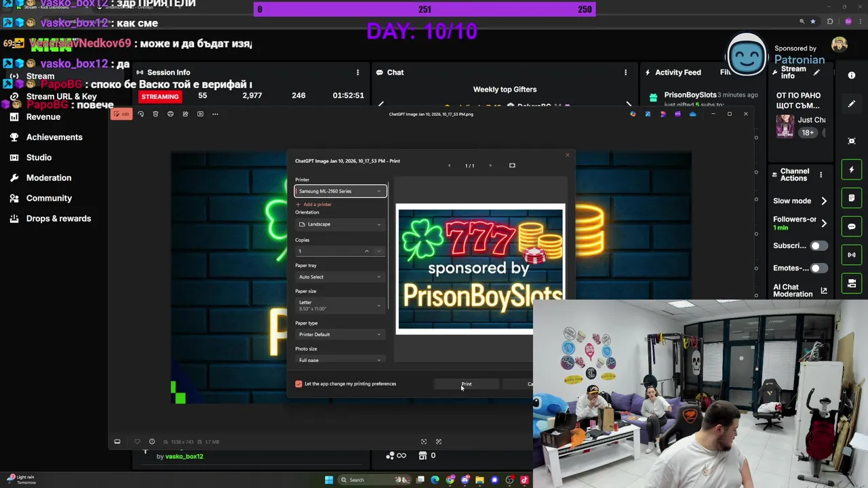Start slideshow icon in Photos toolbar
Screen dimensions: 868x488
tap(200, 114)
